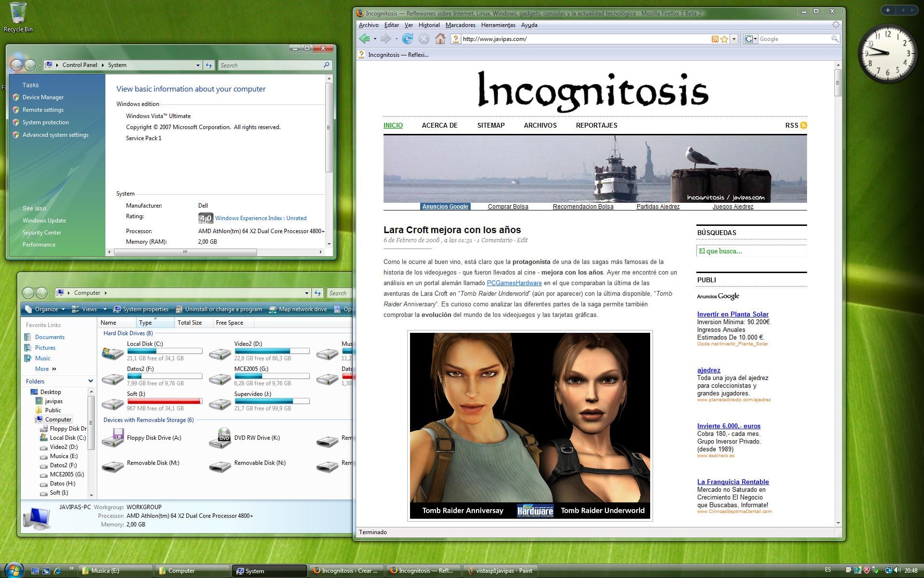The height and width of the screenshot is (578, 924).
Task: Click the PCGamesHardware link in the article
Action: pyautogui.click(x=513, y=283)
